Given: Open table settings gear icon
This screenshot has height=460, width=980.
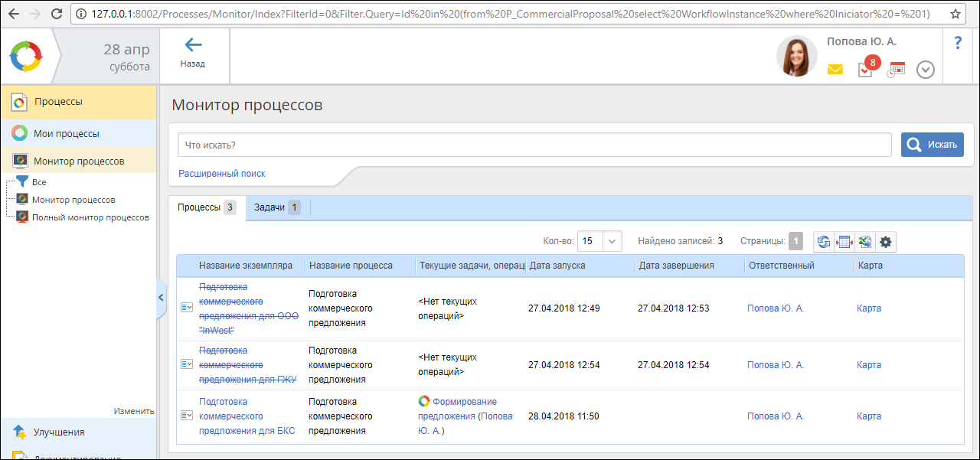Looking at the screenshot, I should coord(886,242).
